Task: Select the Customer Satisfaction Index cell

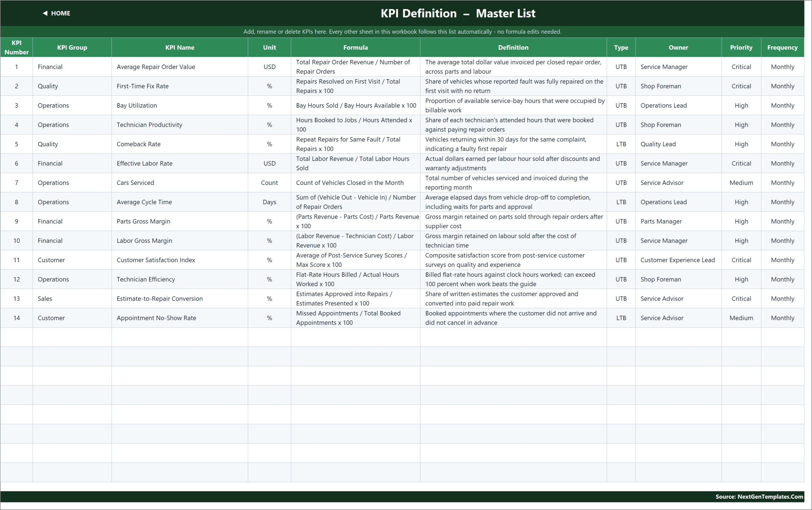Action: [180, 260]
